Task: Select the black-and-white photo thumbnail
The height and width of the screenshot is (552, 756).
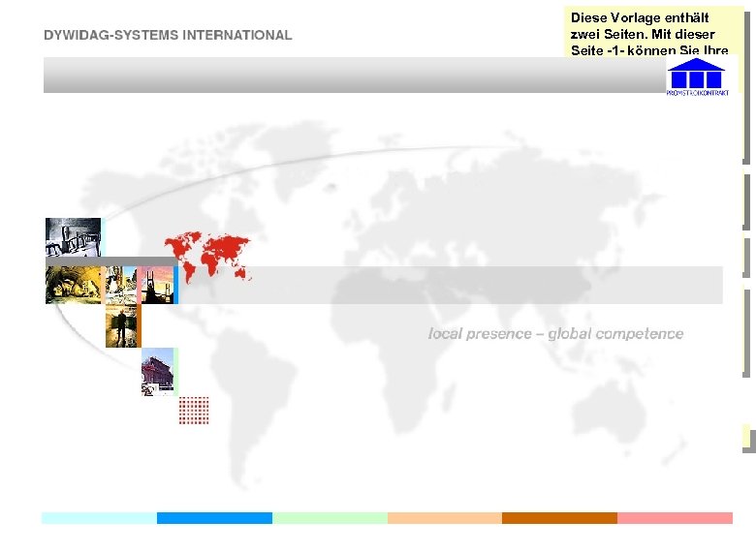Action: (x=74, y=237)
